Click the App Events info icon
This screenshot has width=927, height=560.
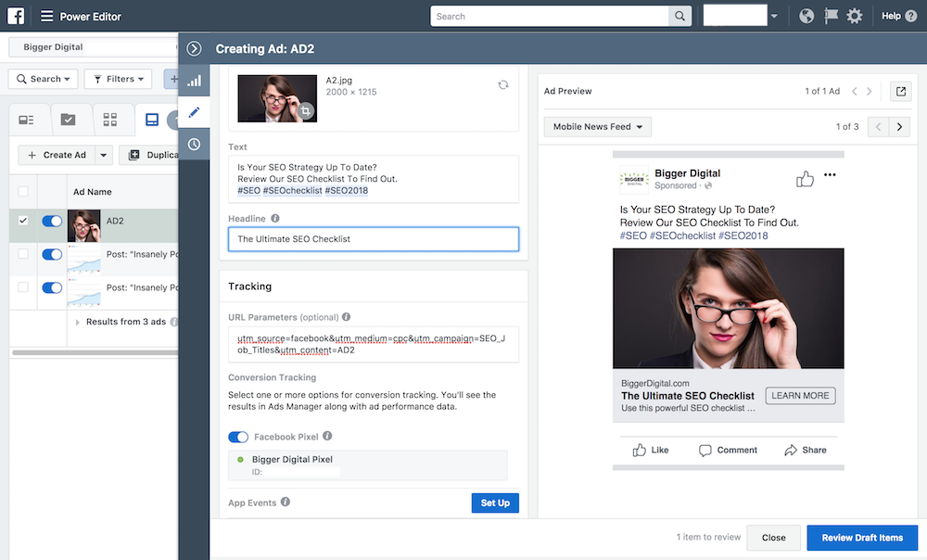pyautogui.click(x=286, y=502)
